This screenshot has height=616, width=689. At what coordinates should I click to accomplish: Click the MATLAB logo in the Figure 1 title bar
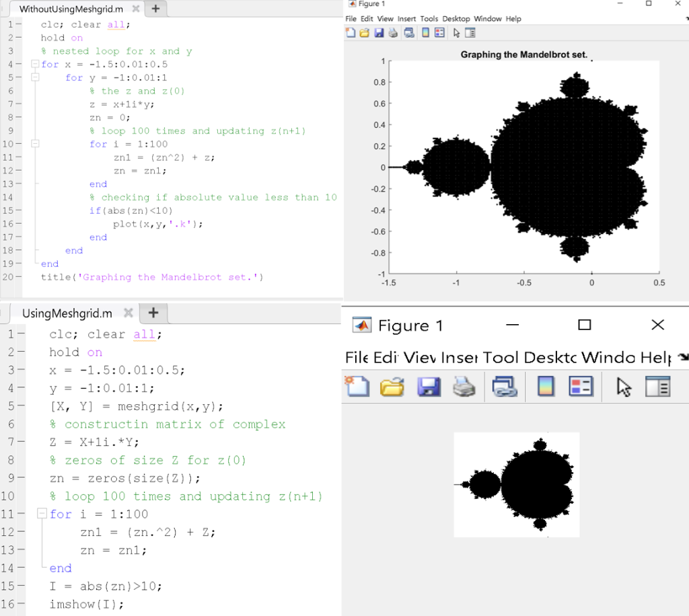coord(352,5)
